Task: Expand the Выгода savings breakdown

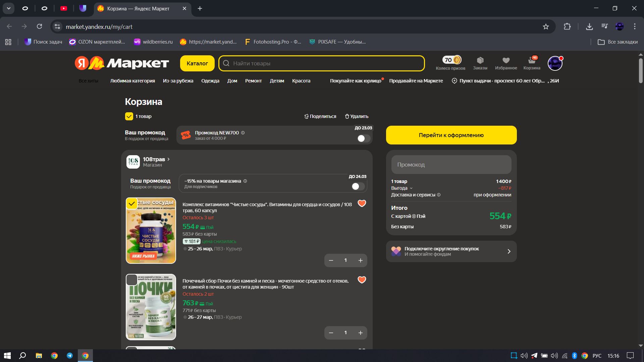Action: (411, 188)
